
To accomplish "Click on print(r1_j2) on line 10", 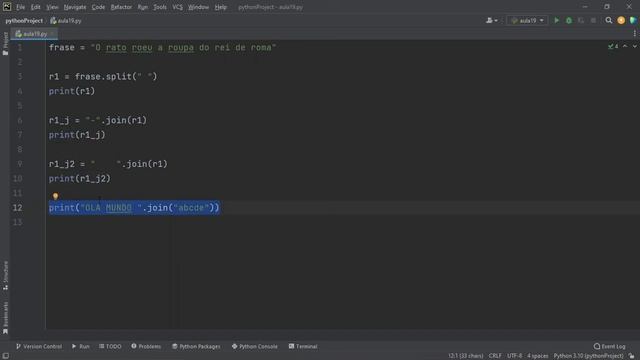I will click(x=80, y=178).
